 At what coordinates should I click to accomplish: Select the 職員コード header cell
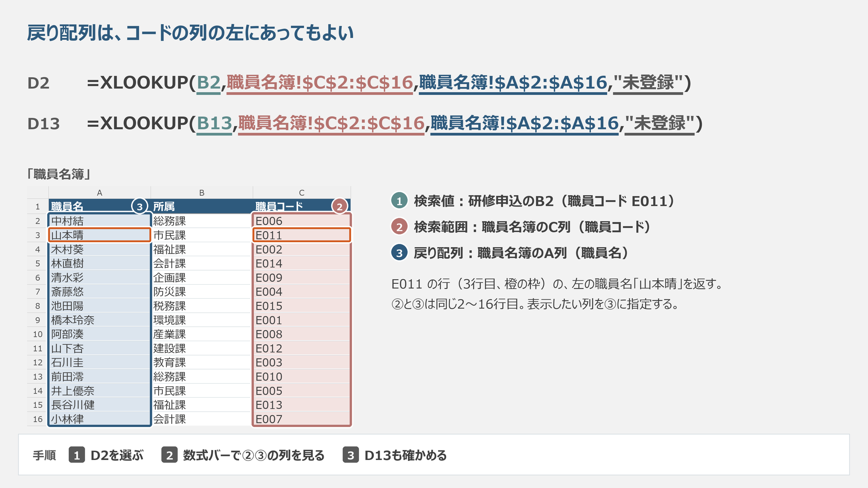tap(302, 206)
